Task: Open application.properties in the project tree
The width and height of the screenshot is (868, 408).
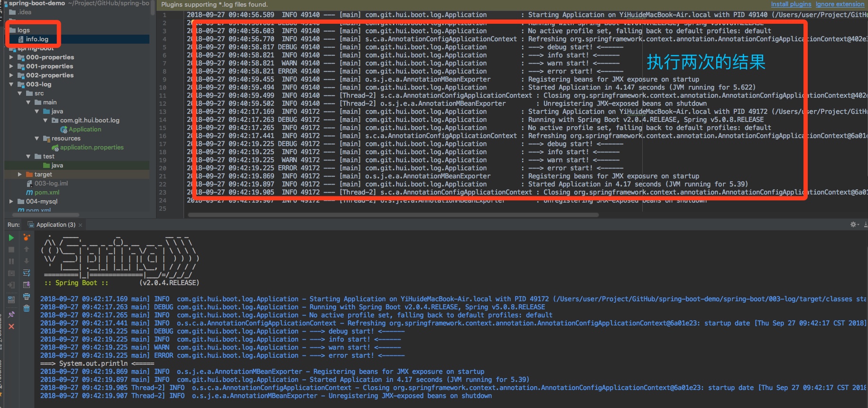Action: pos(92,148)
